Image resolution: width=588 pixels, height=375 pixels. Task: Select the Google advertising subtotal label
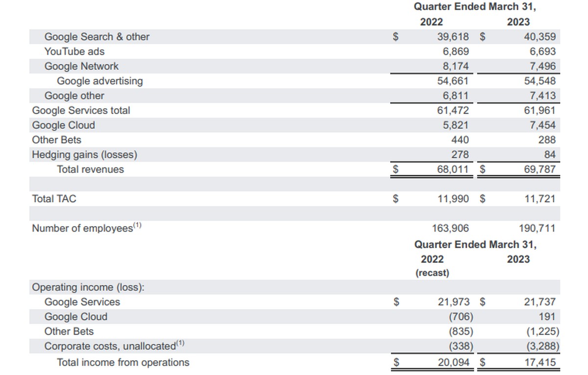click(100, 81)
